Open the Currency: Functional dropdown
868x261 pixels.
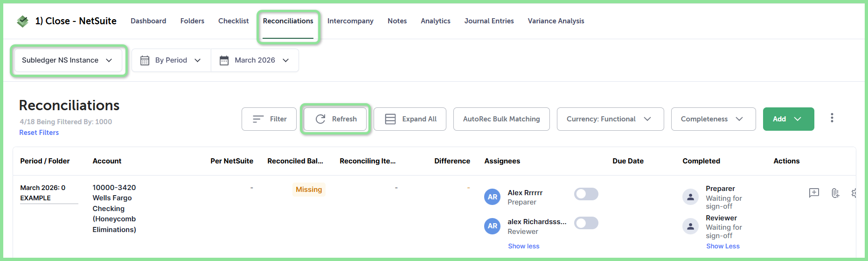coord(610,119)
